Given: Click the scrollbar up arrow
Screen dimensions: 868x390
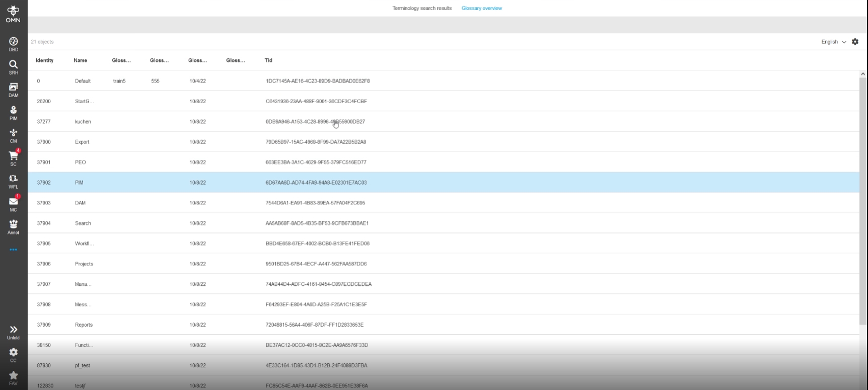Looking at the screenshot, I should pos(863,74).
